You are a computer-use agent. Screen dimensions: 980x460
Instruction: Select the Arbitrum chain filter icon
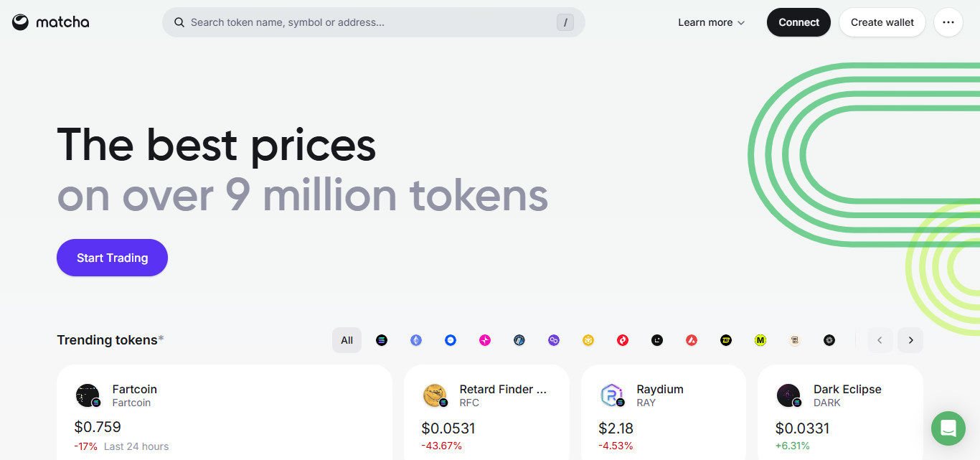[519, 340]
